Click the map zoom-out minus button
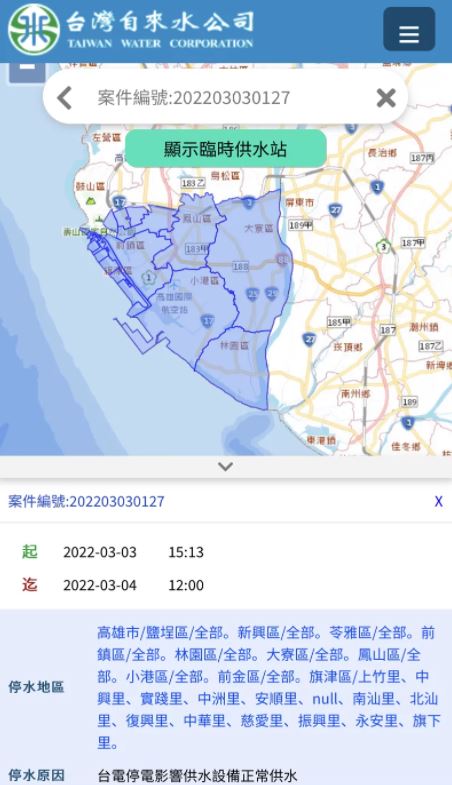452x785 pixels. (x=27, y=70)
